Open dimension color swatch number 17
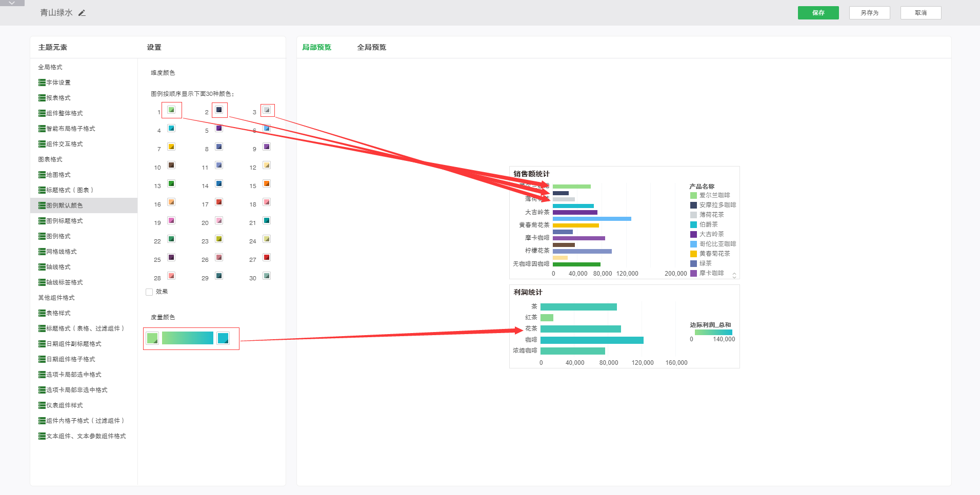 click(219, 202)
